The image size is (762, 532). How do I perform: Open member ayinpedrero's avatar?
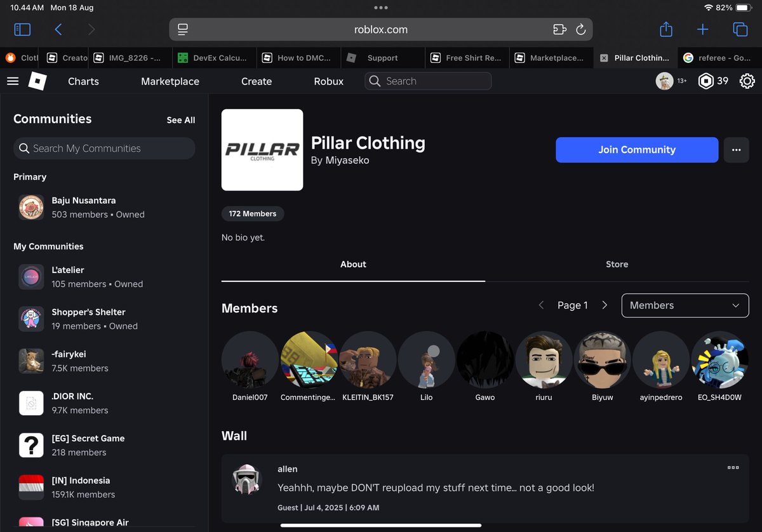click(661, 359)
